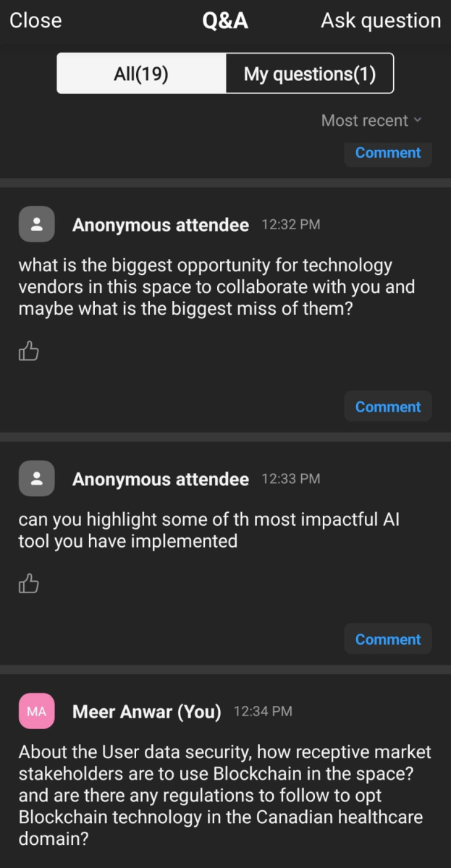Comment on the impactful AI tool question
This screenshot has width=451, height=868.
click(388, 639)
